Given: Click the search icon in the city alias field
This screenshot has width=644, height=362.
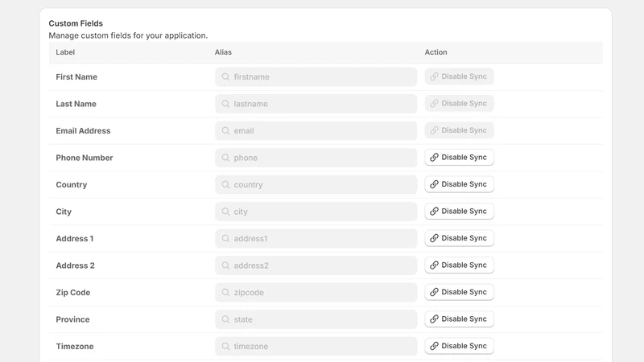Looking at the screenshot, I should (225, 212).
